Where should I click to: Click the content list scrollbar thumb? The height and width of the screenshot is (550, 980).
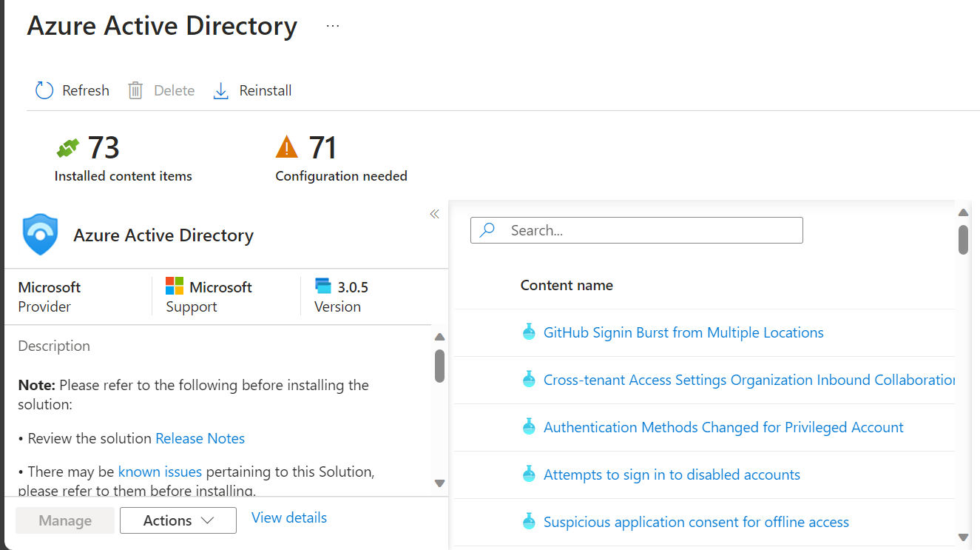[963, 239]
